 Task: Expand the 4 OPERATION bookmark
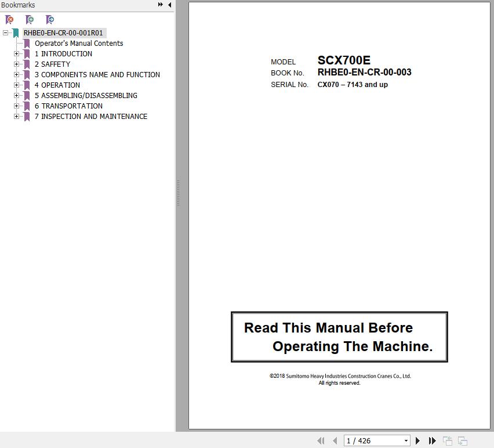[x=16, y=85]
